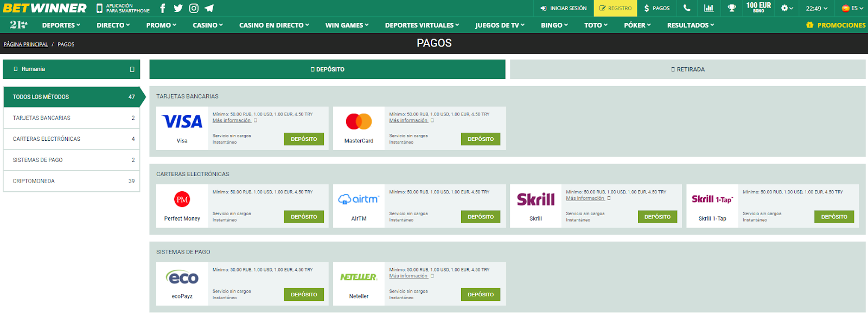
Task: Click the ecoPayz logo
Action: (182, 277)
